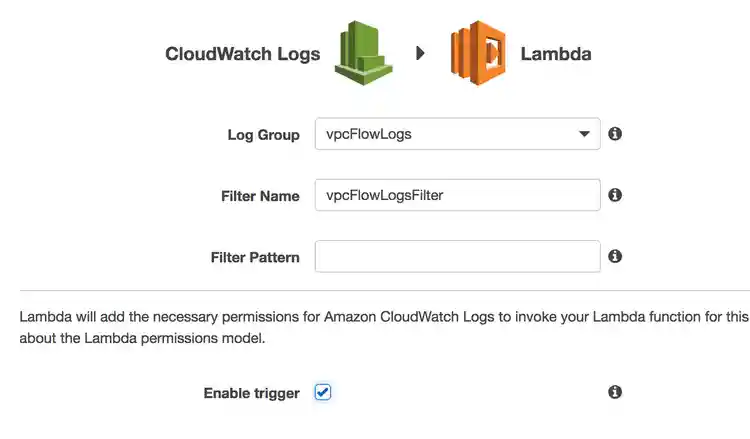Click the arrow between CloudWatch and Lambda icons
Image resolution: width=750 pixels, height=439 pixels.
(x=420, y=53)
